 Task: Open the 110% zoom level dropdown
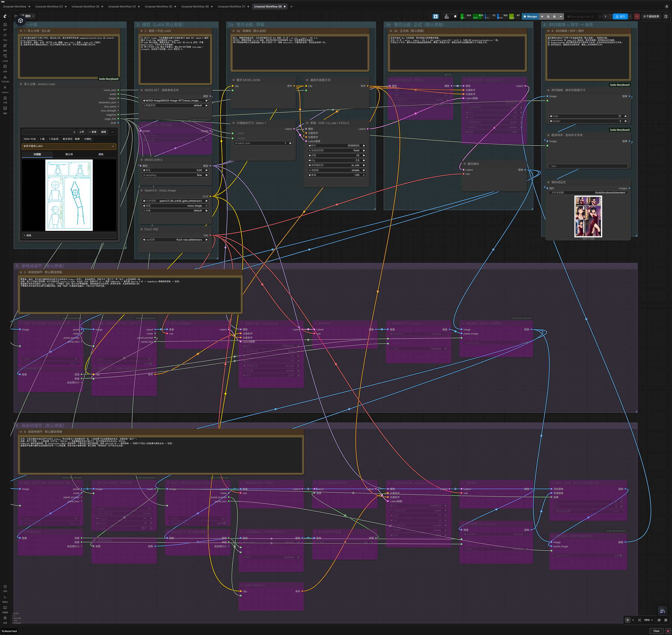point(648,620)
